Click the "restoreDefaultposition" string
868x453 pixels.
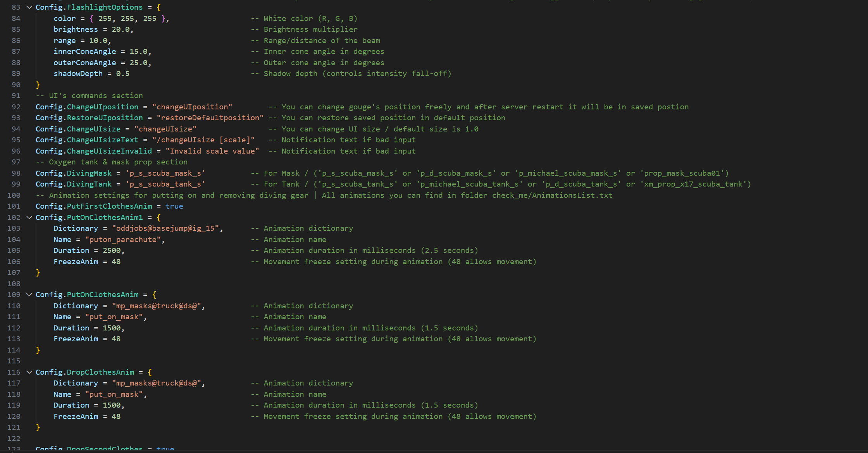pyautogui.click(x=210, y=118)
